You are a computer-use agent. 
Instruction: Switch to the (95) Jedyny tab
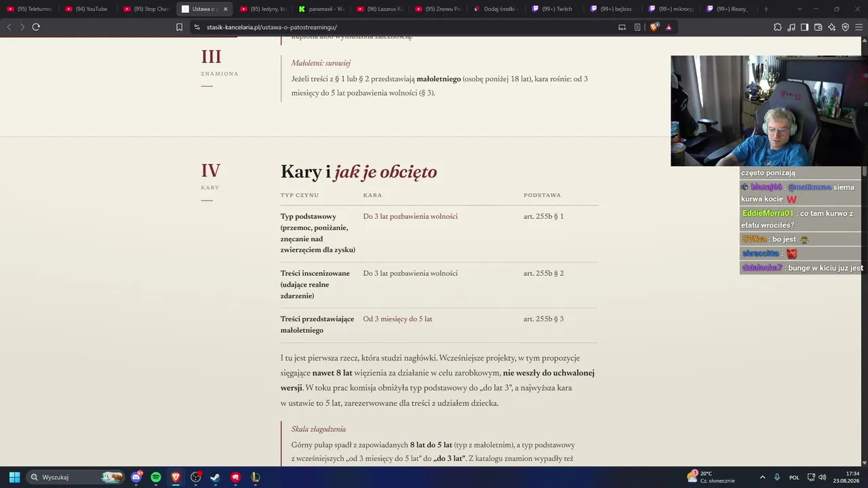263,9
